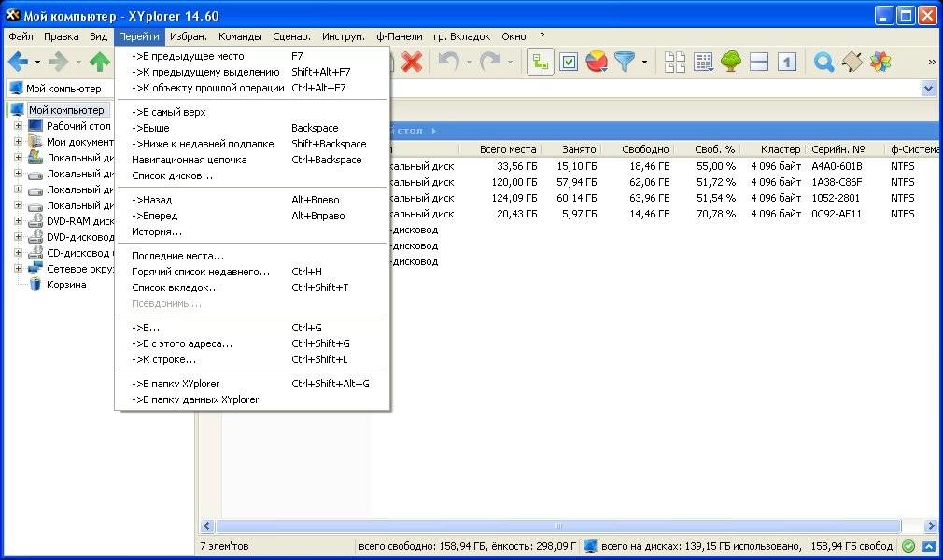943x560 pixels.
Task: Select Корзина in the folder tree
Action: tap(66, 285)
